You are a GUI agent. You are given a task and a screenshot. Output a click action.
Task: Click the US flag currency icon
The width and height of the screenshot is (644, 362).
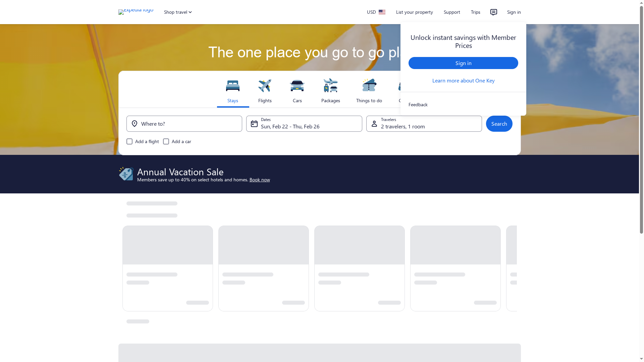[x=382, y=12]
